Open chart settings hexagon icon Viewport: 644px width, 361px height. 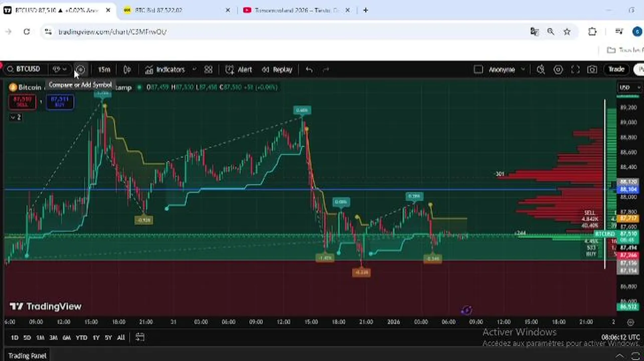pos(558,70)
